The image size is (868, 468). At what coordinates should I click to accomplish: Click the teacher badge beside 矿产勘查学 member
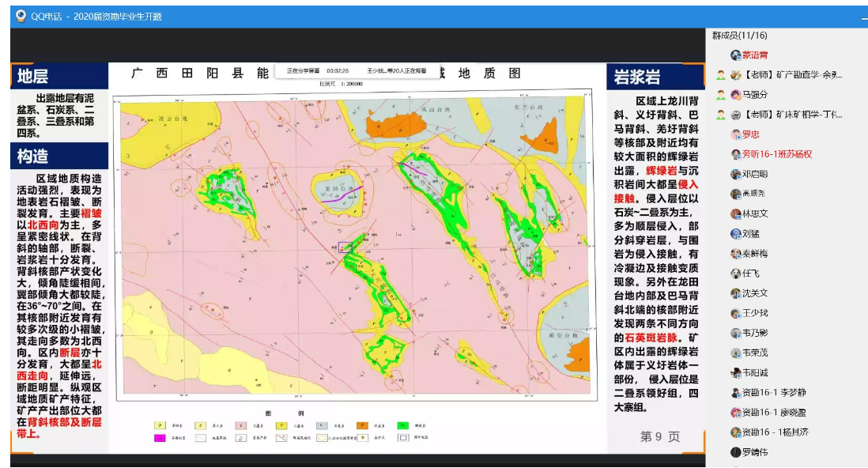(721, 75)
